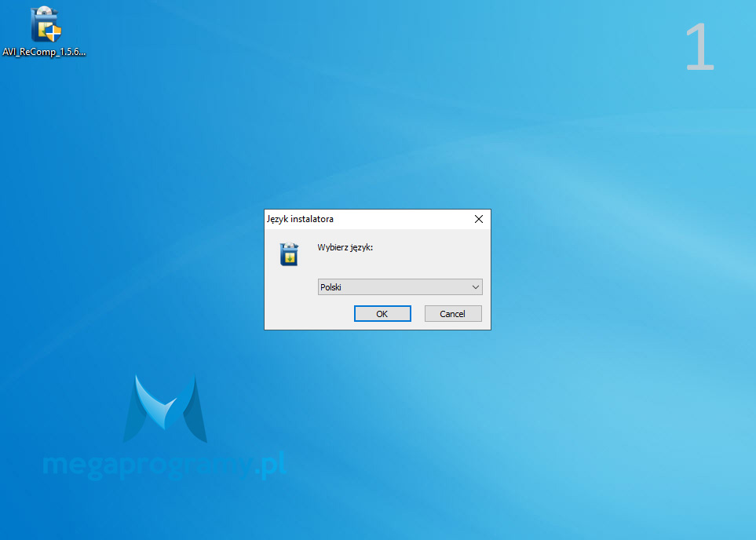Open the Polski language dropdown
This screenshot has height=540, width=756.
400,287
